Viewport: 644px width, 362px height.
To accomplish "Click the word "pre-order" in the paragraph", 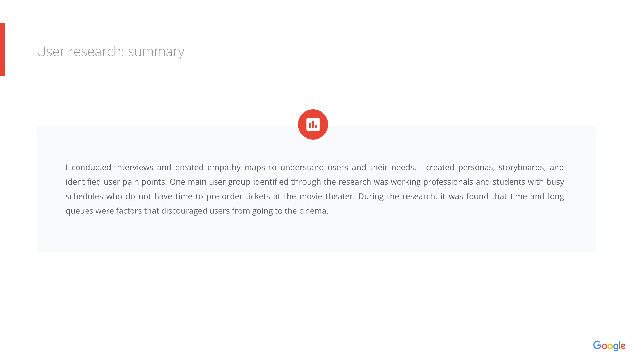I will [224, 196].
